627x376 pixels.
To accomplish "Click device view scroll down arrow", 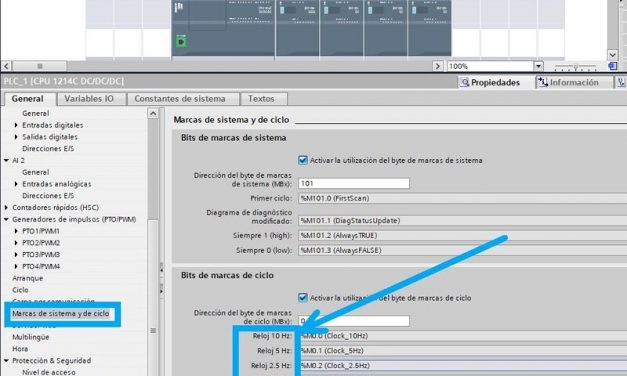I will (613, 54).
